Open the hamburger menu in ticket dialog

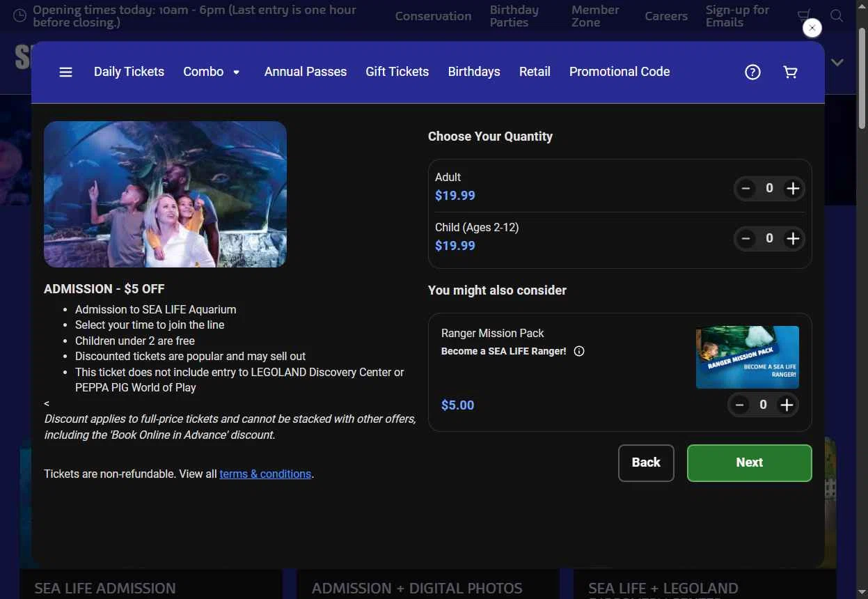[x=65, y=72]
